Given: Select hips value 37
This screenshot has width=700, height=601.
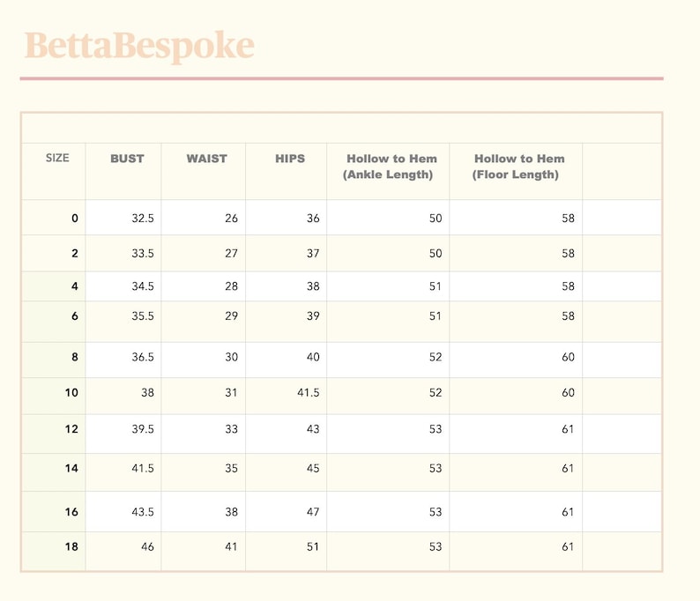Looking at the screenshot, I should click(x=313, y=254).
